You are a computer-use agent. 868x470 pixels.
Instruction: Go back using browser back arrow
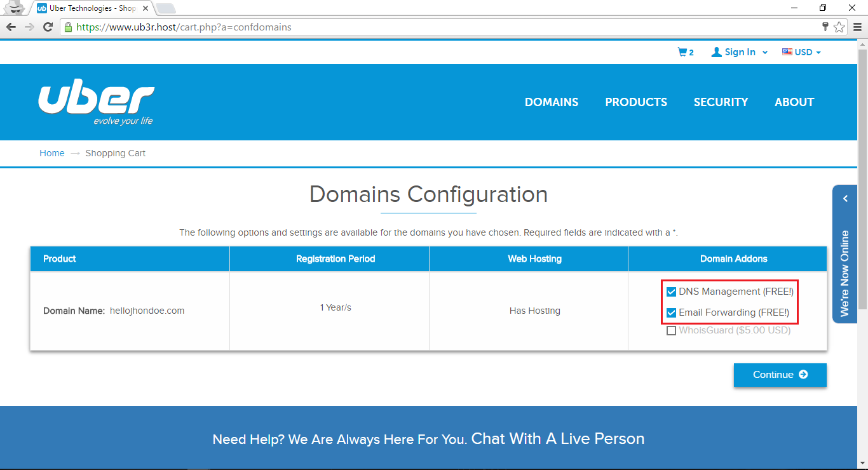pos(11,27)
